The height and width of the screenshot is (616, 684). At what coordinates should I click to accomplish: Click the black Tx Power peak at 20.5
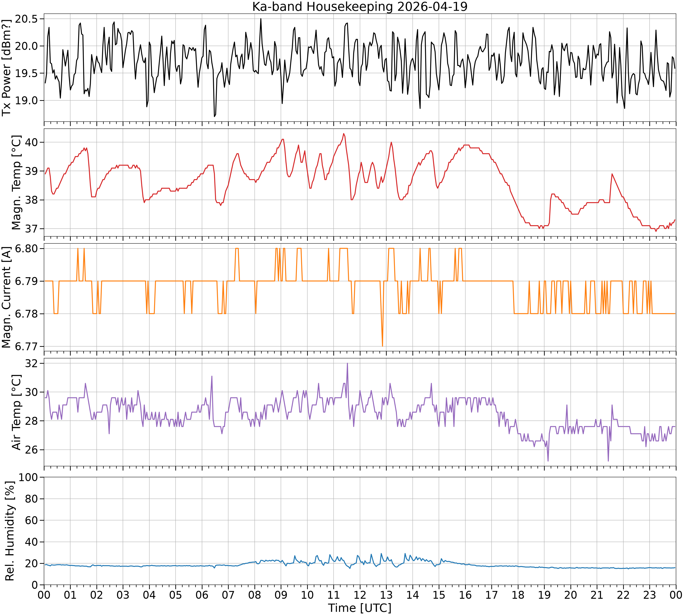coord(260,19)
